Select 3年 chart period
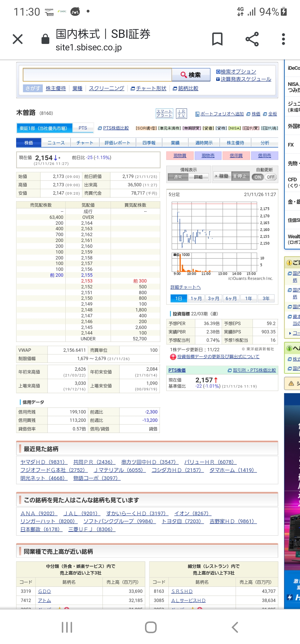300x644 pixels. point(266,298)
